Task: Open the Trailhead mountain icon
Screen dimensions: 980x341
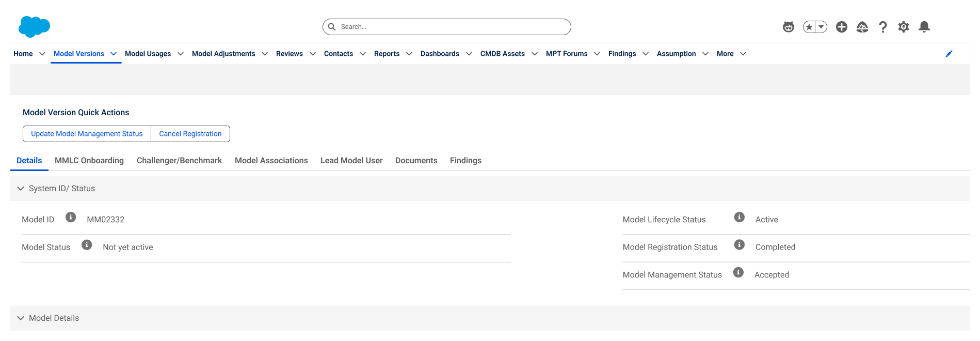Action: pyautogui.click(x=862, y=27)
